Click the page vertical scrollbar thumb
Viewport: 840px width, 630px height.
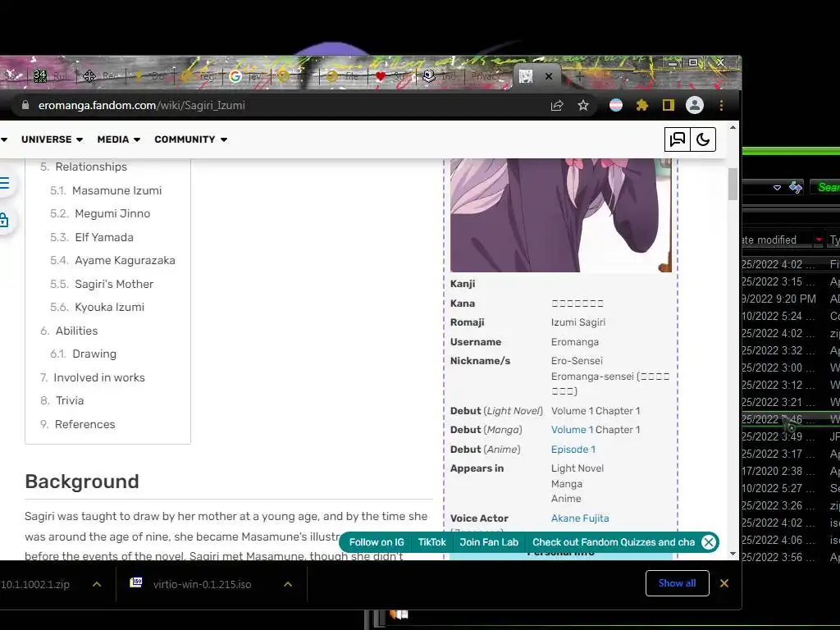coord(733,185)
